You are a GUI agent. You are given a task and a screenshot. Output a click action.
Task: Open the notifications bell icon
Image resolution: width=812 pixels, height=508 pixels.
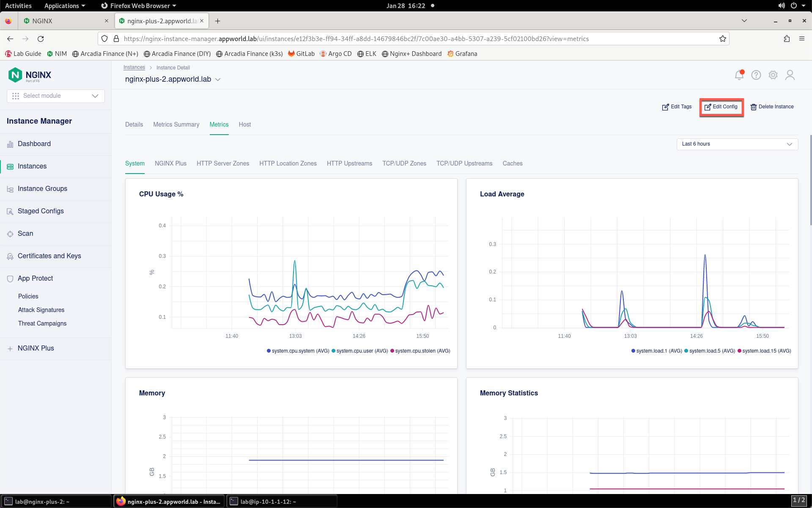tap(739, 75)
